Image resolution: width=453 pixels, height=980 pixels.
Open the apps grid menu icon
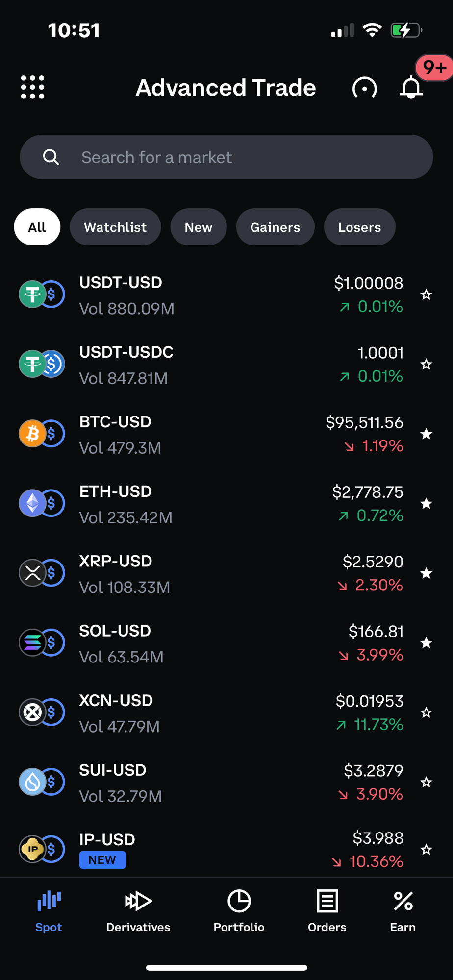pos(32,87)
